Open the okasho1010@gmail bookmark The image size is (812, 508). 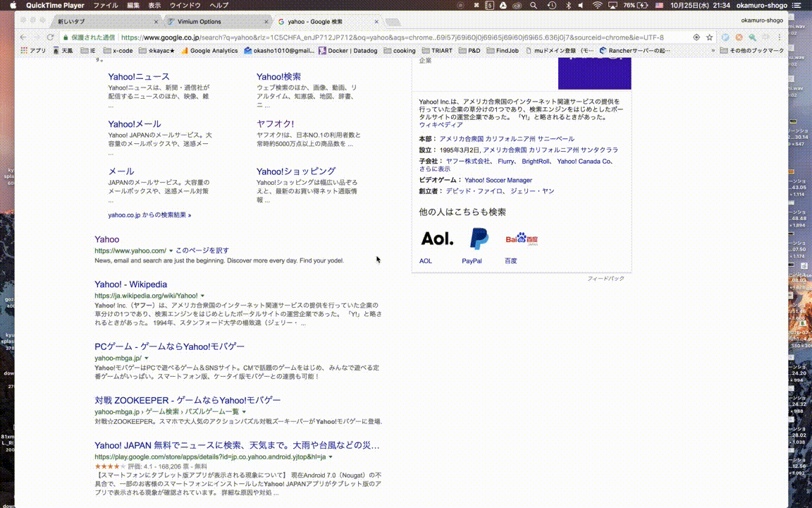pyautogui.click(x=279, y=51)
